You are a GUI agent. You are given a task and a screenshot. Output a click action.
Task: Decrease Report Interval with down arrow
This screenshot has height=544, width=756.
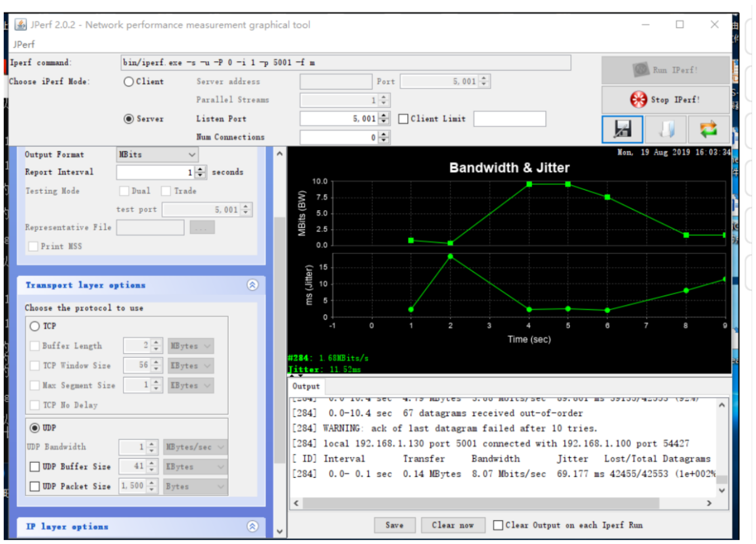coord(200,176)
